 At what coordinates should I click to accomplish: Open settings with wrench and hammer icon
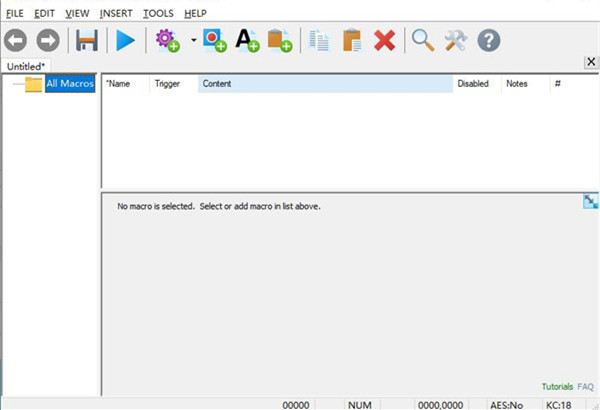click(x=455, y=40)
